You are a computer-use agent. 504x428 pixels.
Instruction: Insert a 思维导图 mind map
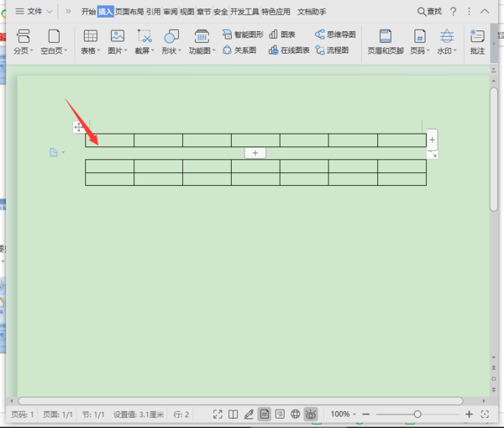coord(335,34)
